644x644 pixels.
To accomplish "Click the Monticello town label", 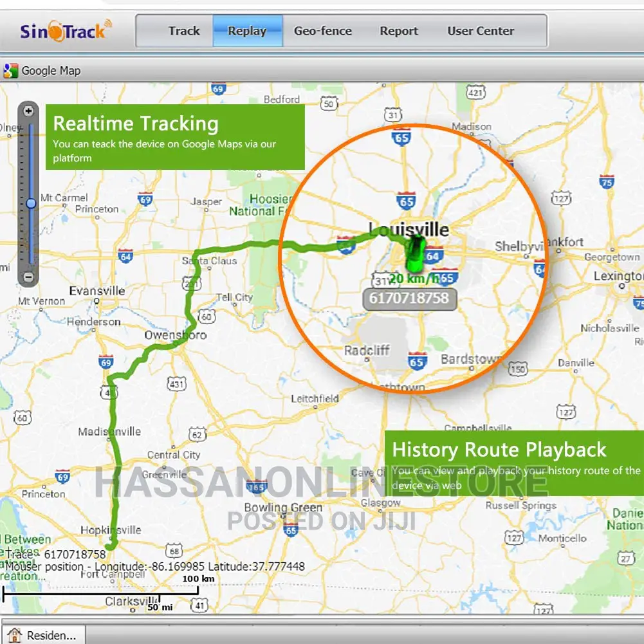I will [562, 538].
